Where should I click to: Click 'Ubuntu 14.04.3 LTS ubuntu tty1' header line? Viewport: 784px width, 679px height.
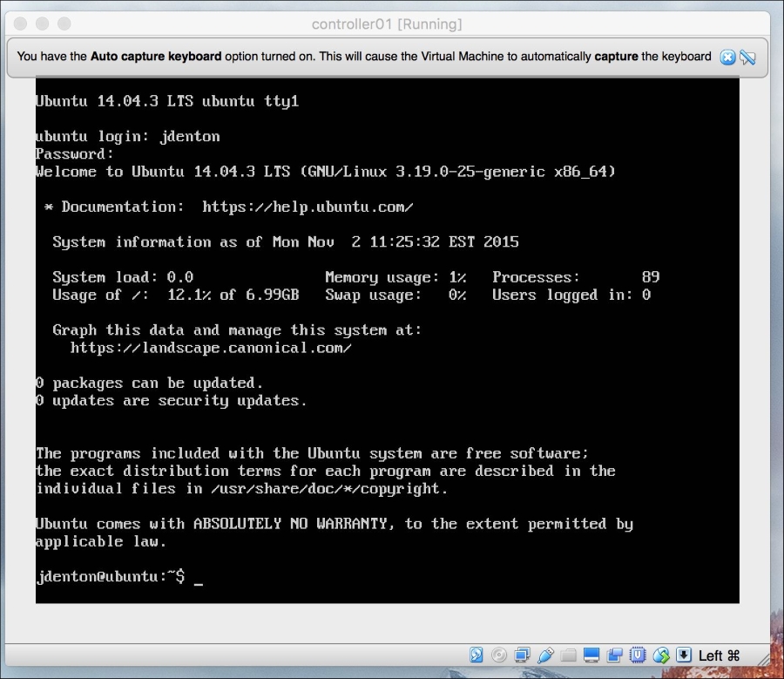167,101
